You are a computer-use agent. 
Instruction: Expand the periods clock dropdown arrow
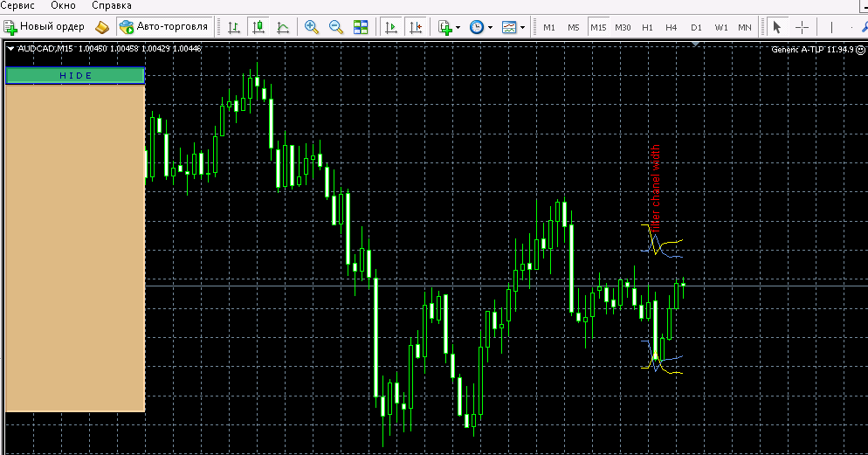pyautogui.click(x=490, y=27)
